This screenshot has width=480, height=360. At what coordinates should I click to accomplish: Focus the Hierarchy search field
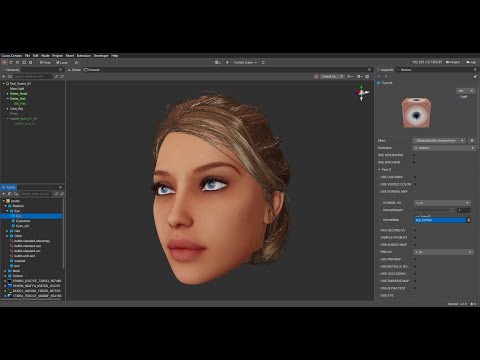(33, 76)
